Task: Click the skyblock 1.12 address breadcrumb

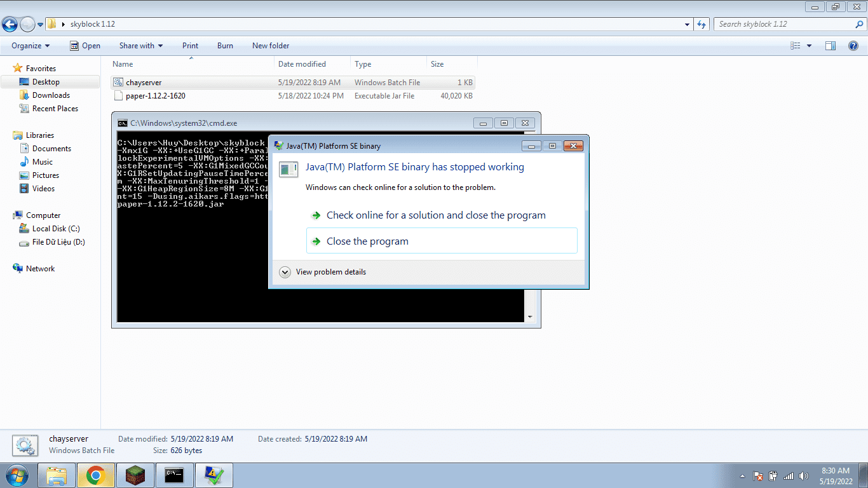Action: click(93, 24)
